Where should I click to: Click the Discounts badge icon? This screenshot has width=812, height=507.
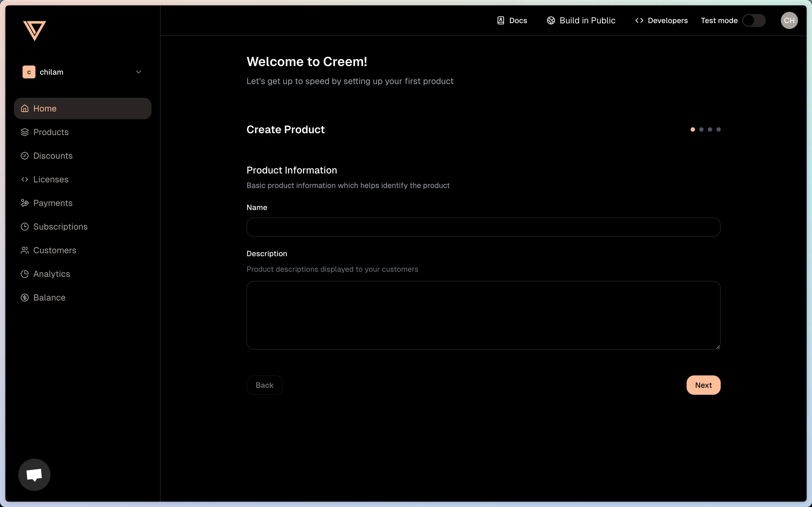tap(24, 155)
